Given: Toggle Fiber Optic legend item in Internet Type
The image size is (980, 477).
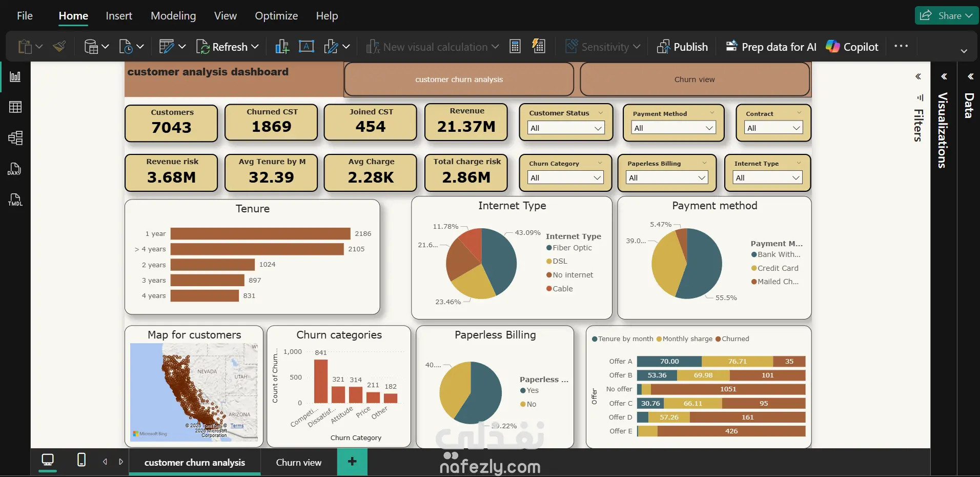Looking at the screenshot, I should coord(569,248).
